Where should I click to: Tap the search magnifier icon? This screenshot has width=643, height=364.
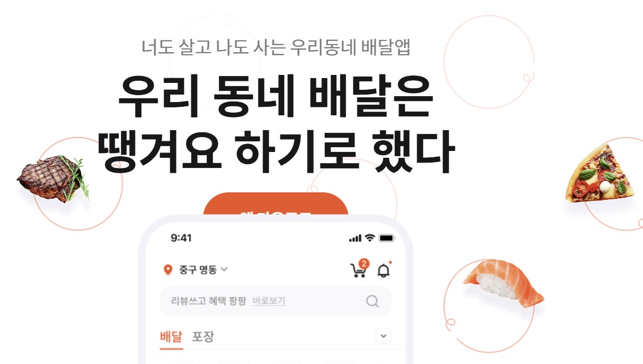pos(373,301)
